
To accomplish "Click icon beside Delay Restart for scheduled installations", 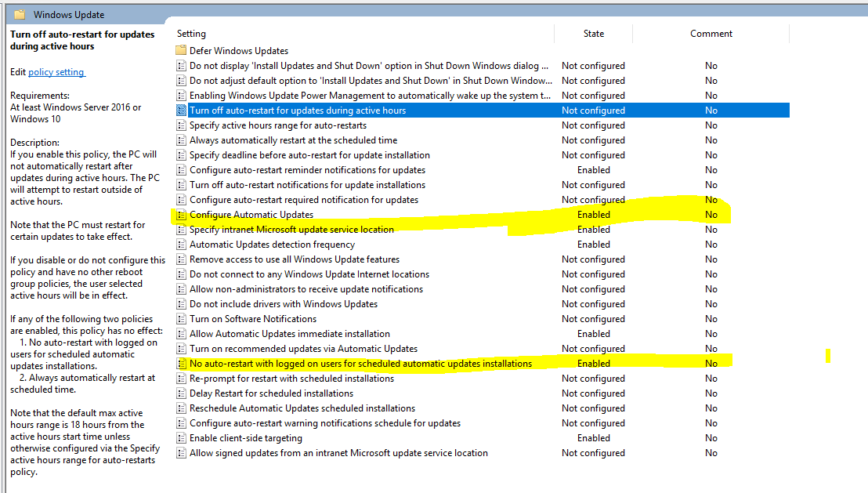I will tap(182, 393).
